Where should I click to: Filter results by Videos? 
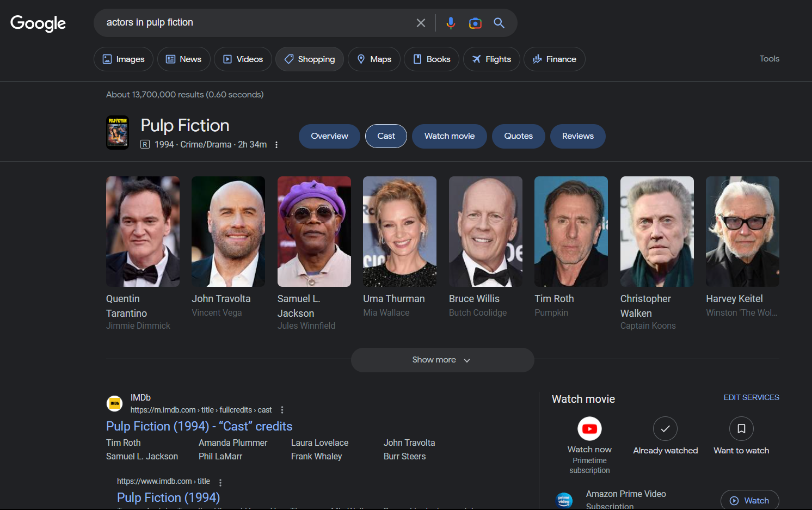[x=243, y=59]
